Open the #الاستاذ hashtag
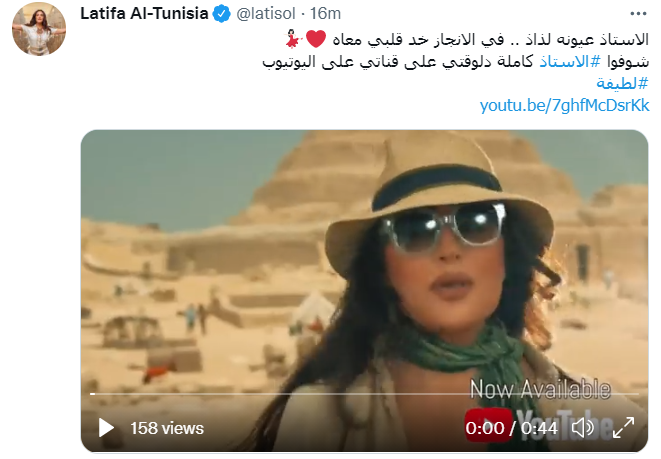This screenshot has width=661, height=459. pos(570,62)
